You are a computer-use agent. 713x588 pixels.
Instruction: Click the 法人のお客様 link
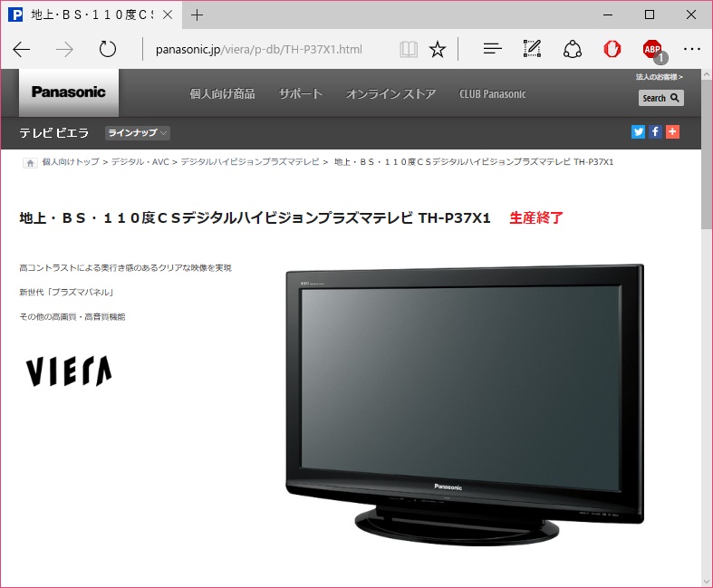pyautogui.click(x=659, y=77)
